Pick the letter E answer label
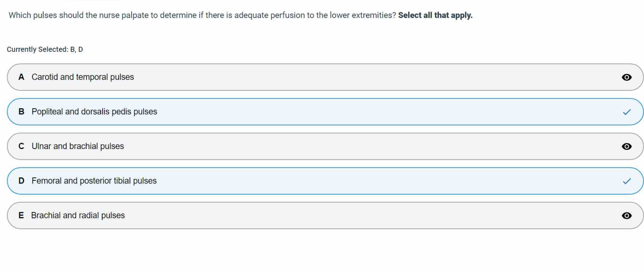 click(x=21, y=215)
